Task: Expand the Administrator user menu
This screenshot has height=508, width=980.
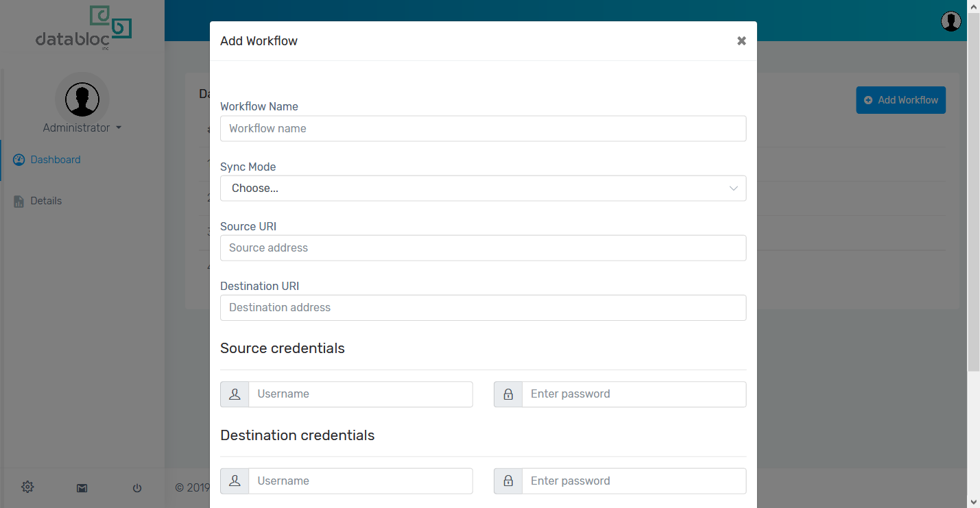Action: 82,128
